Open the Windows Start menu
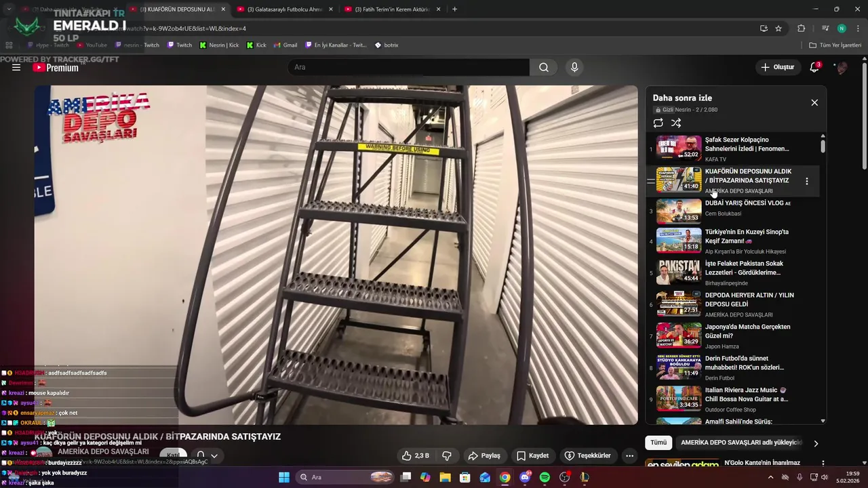The height and width of the screenshot is (488, 868). pyautogui.click(x=283, y=477)
